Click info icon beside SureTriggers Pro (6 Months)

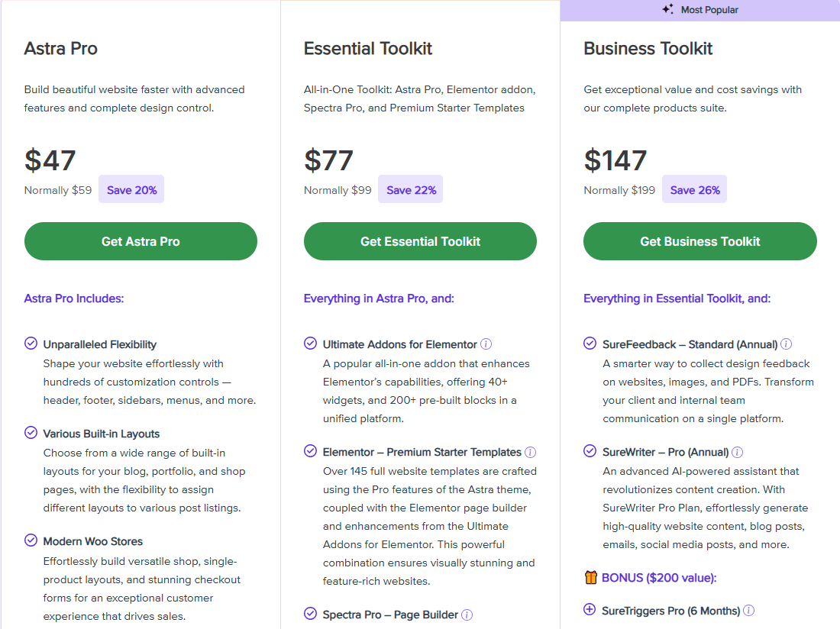(x=749, y=610)
